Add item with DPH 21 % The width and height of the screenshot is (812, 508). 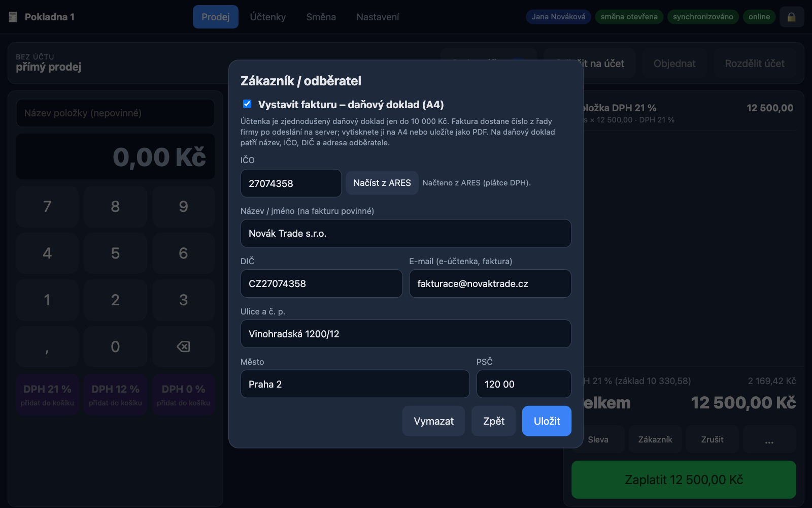(47, 395)
